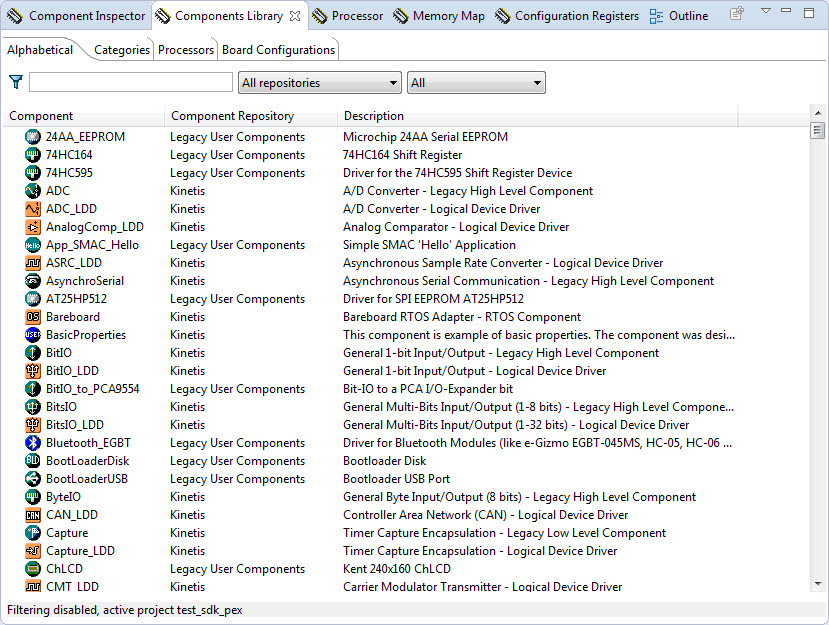The height and width of the screenshot is (625, 829).
Task: Sort by Component Repository column header
Action: point(232,116)
